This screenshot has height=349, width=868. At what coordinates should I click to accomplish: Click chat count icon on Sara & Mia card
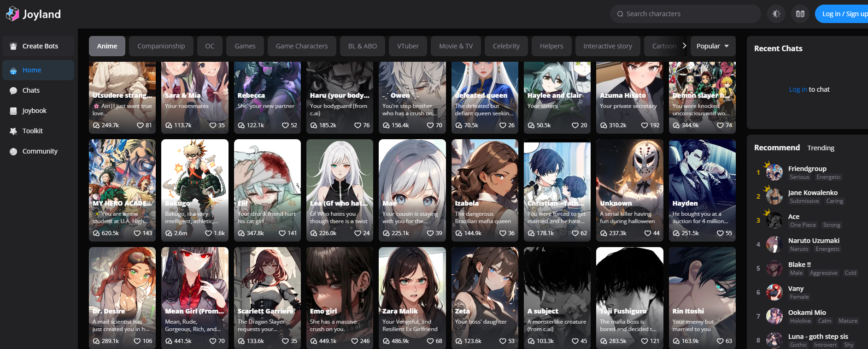tap(169, 125)
